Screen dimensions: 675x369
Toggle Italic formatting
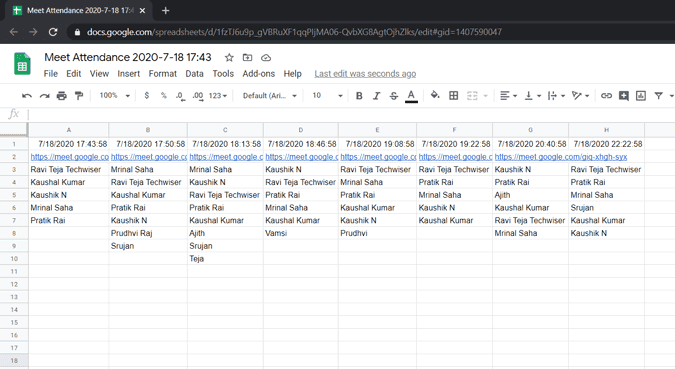376,96
